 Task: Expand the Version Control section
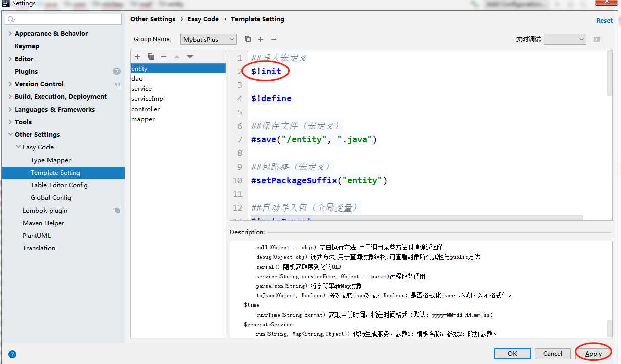pos(10,84)
